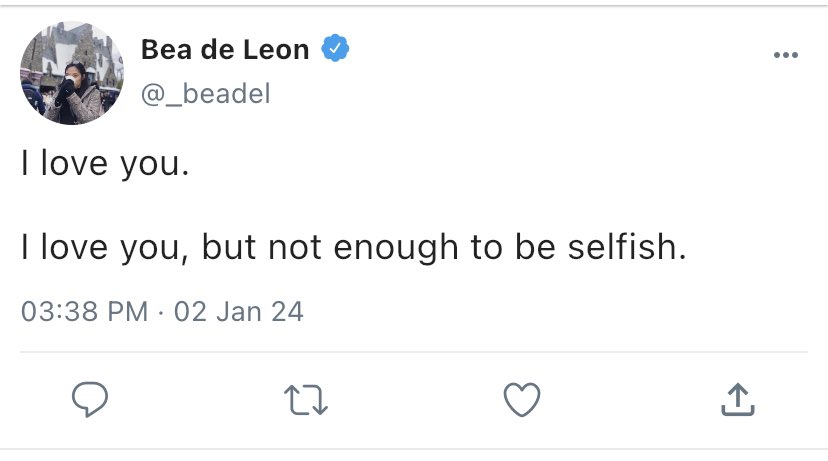This screenshot has height=461, width=828.
Task: Click the name "Bea" in the header
Action: [166, 50]
